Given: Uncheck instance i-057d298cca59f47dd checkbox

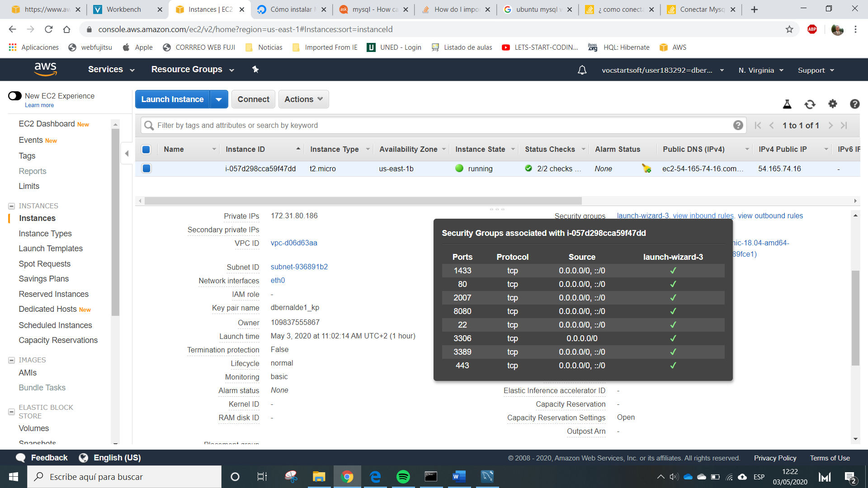Looking at the screenshot, I should [146, 169].
